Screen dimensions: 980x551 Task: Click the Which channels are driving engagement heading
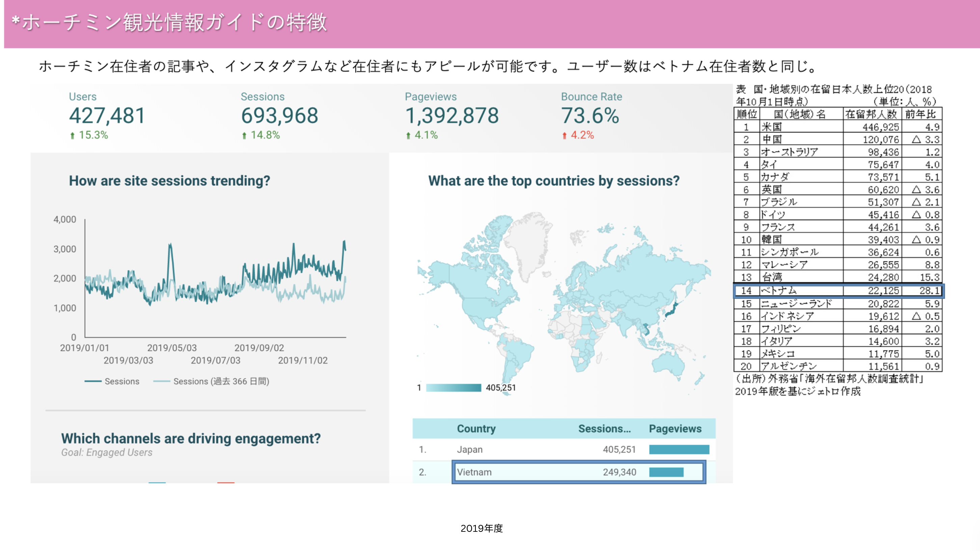click(x=191, y=438)
